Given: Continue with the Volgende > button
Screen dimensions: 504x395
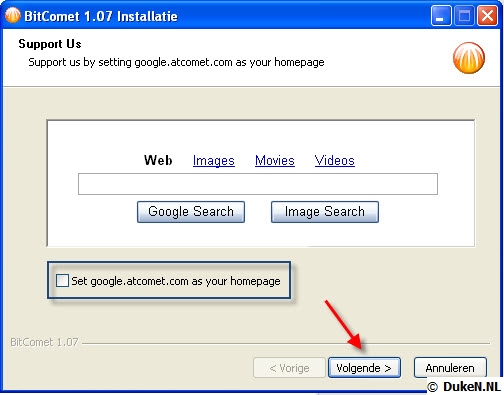Looking at the screenshot, I should 364,368.
